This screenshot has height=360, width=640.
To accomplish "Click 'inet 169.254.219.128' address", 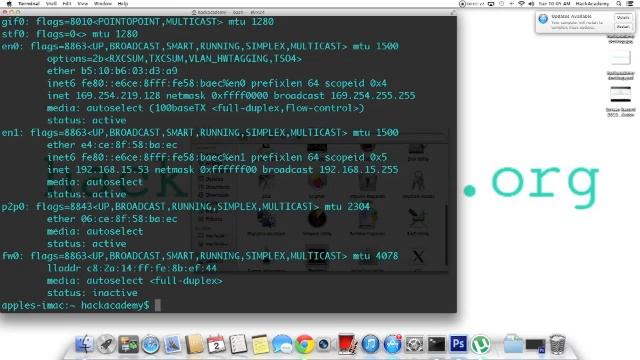I will [104, 96].
